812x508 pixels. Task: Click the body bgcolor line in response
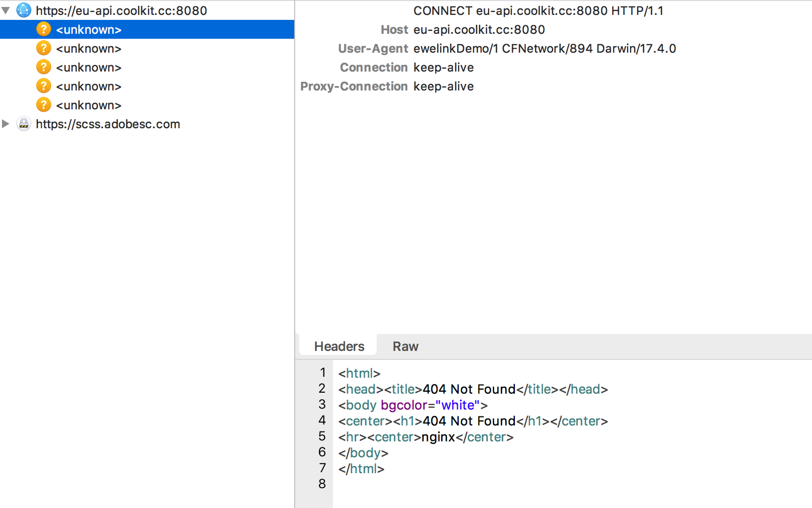412,405
